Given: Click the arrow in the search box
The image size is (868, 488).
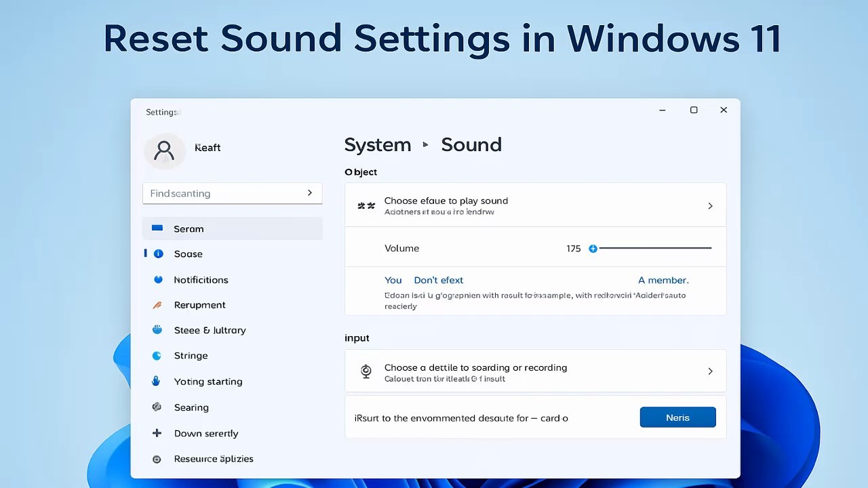Looking at the screenshot, I should pyautogui.click(x=310, y=193).
